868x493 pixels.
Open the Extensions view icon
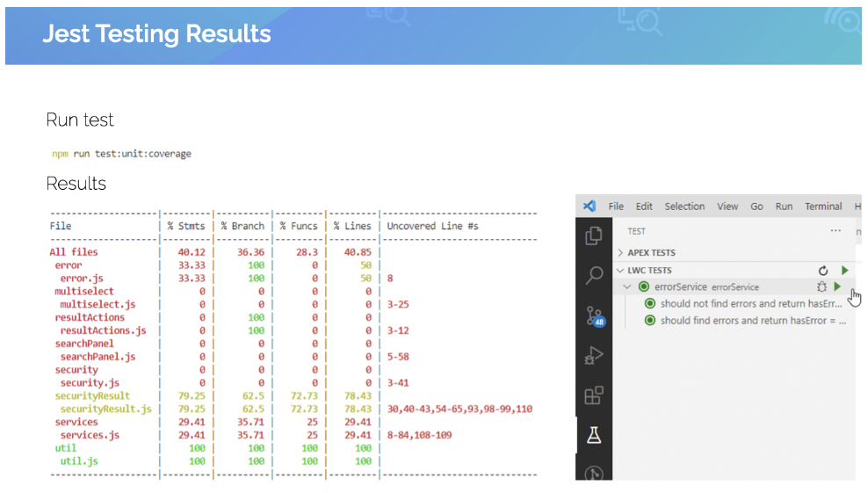(x=593, y=395)
